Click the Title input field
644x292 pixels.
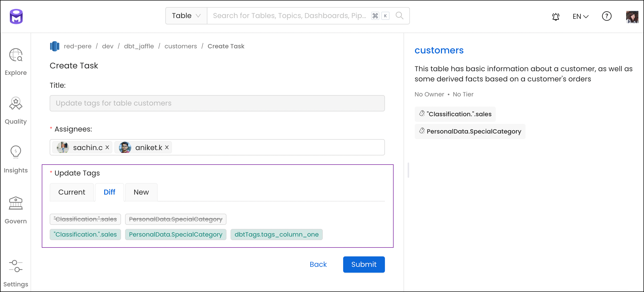(217, 103)
